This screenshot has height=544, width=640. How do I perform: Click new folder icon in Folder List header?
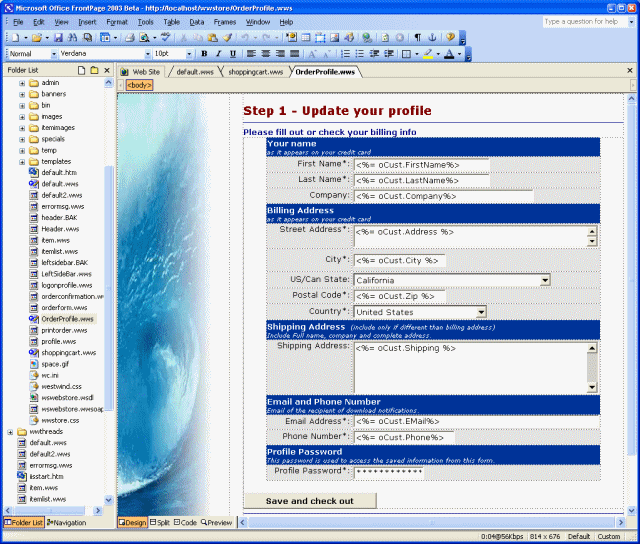94,71
